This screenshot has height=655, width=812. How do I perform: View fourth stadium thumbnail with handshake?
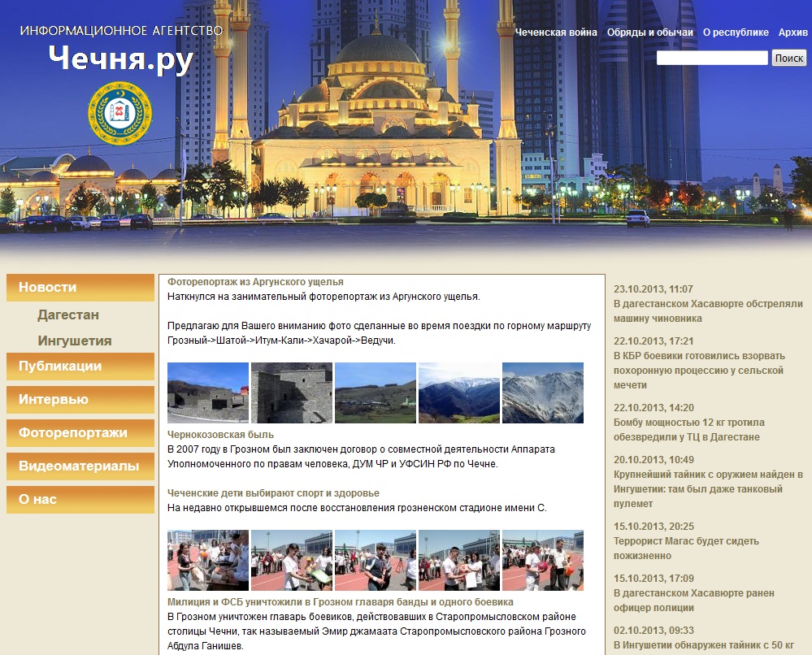[x=459, y=560]
